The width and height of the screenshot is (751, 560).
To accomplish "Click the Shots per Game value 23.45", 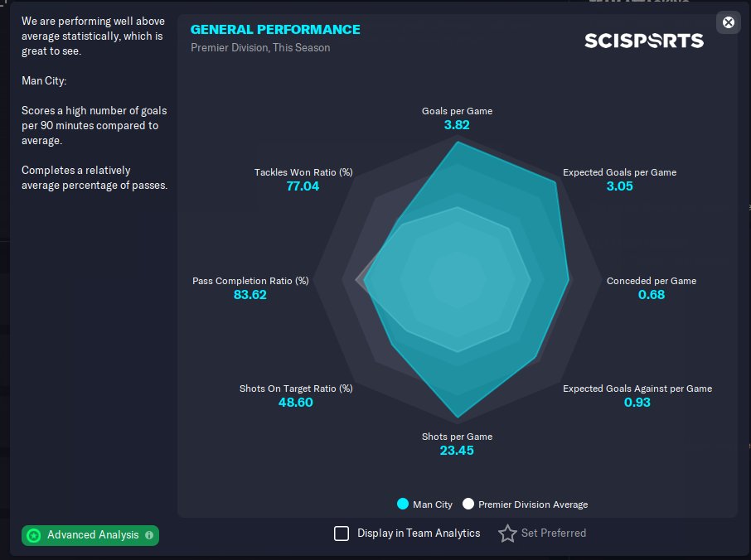I will 457,451.
